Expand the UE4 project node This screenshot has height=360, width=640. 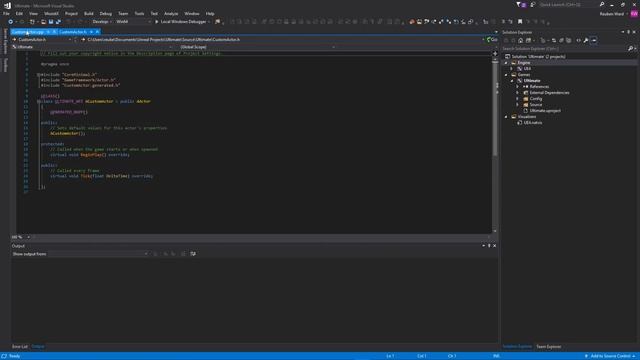pos(512,69)
